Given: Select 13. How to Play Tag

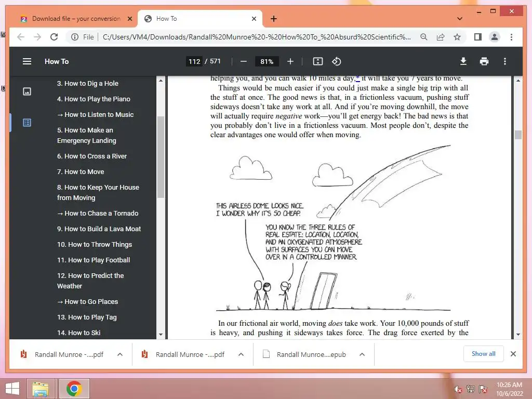Looking at the screenshot, I should click(x=87, y=317).
